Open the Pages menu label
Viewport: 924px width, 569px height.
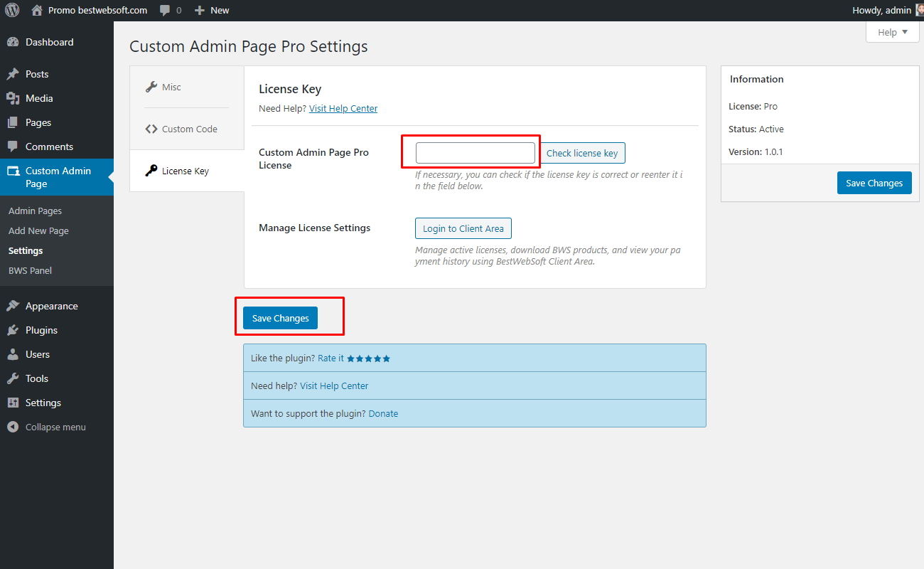tap(38, 122)
